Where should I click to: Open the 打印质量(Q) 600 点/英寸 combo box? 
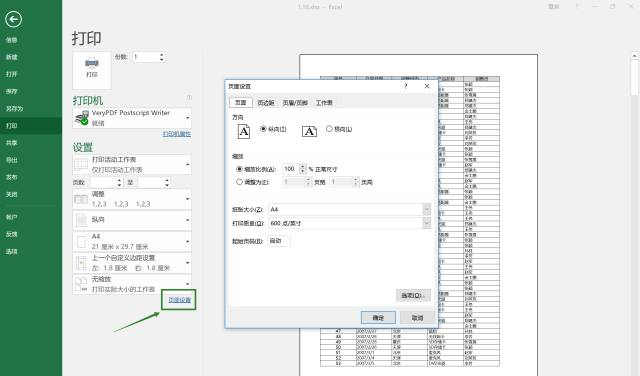(349, 223)
